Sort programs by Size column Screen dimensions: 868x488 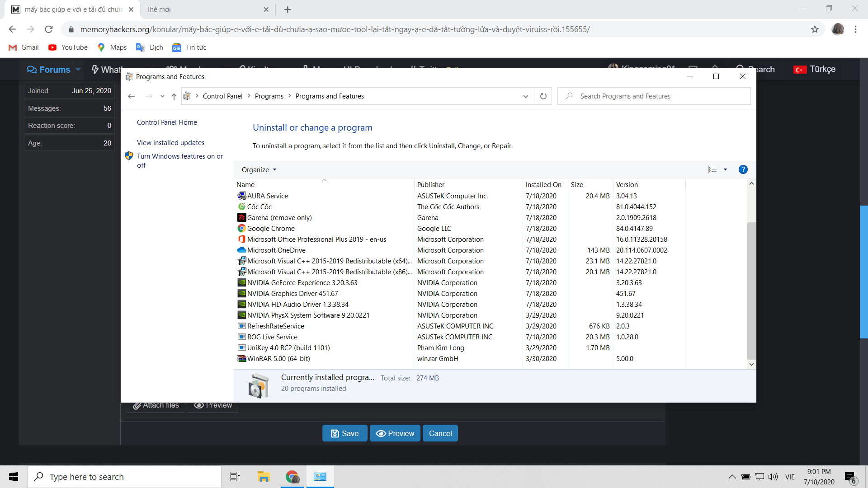point(590,184)
